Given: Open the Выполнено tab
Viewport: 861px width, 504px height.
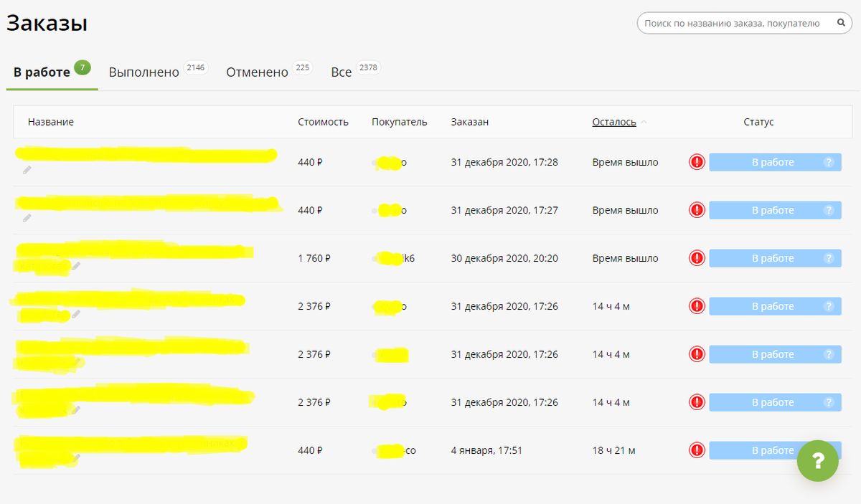Looking at the screenshot, I should [x=157, y=72].
